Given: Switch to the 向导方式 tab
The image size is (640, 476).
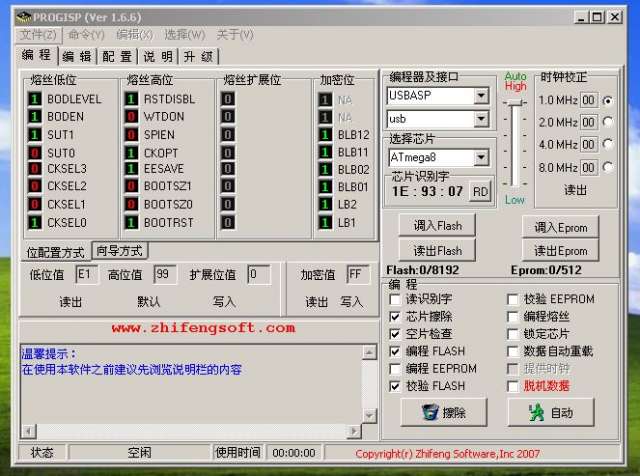Looking at the screenshot, I should click(119, 250).
